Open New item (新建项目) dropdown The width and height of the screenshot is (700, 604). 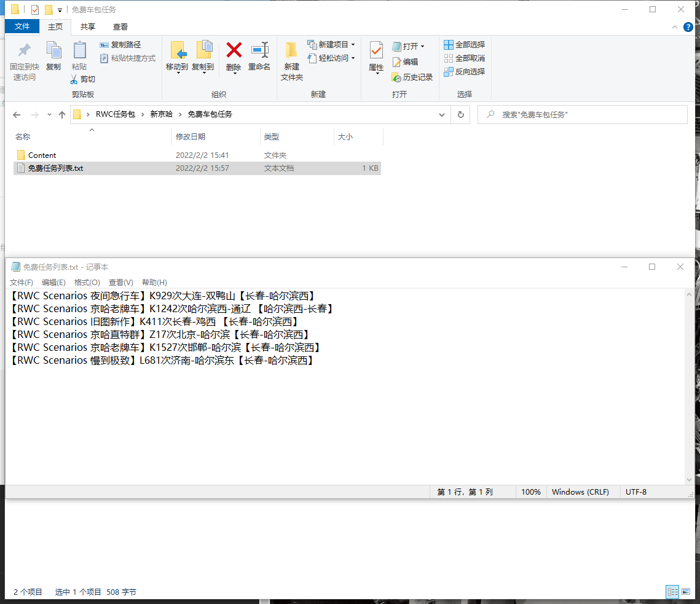pyautogui.click(x=331, y=45)
